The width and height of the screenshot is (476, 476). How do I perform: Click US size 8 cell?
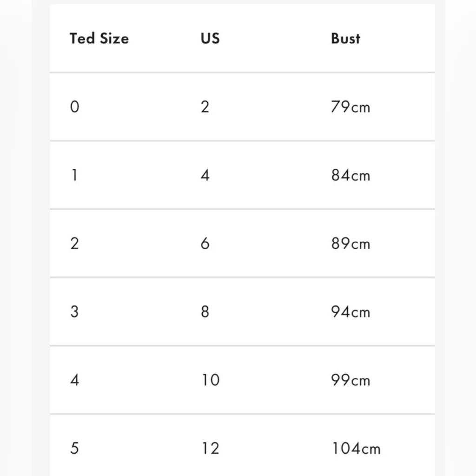point(205,311)
